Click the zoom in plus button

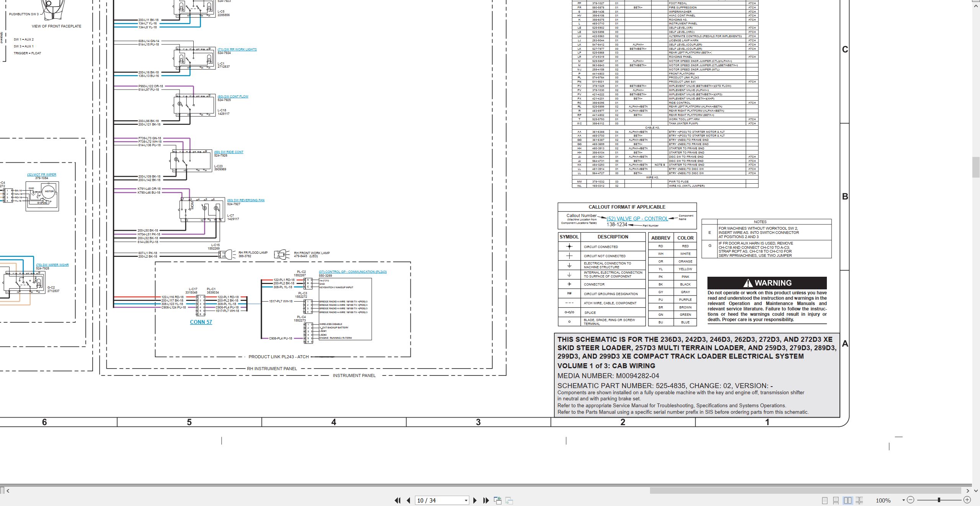pyautogui.click(x=967, y=500)
